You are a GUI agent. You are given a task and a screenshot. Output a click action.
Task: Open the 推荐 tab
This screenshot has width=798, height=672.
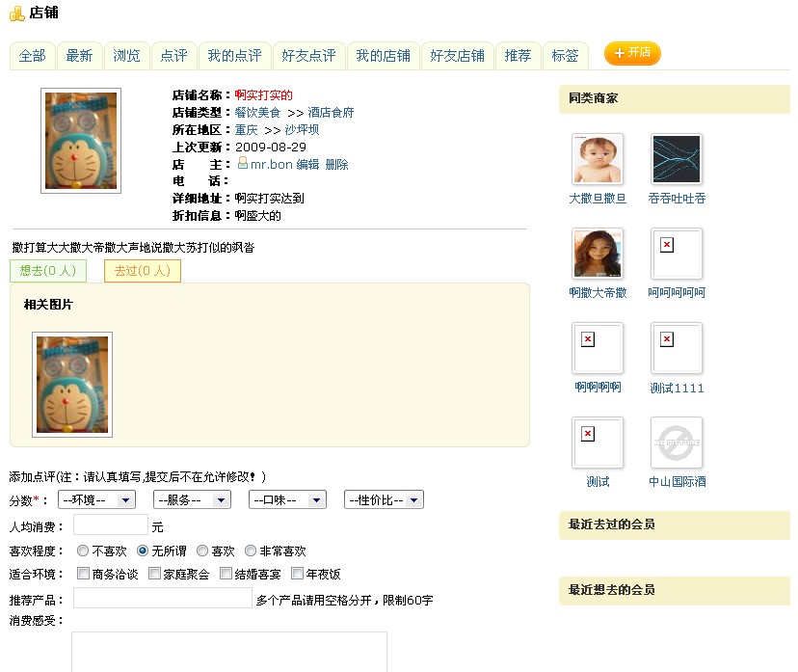point(519,56)
